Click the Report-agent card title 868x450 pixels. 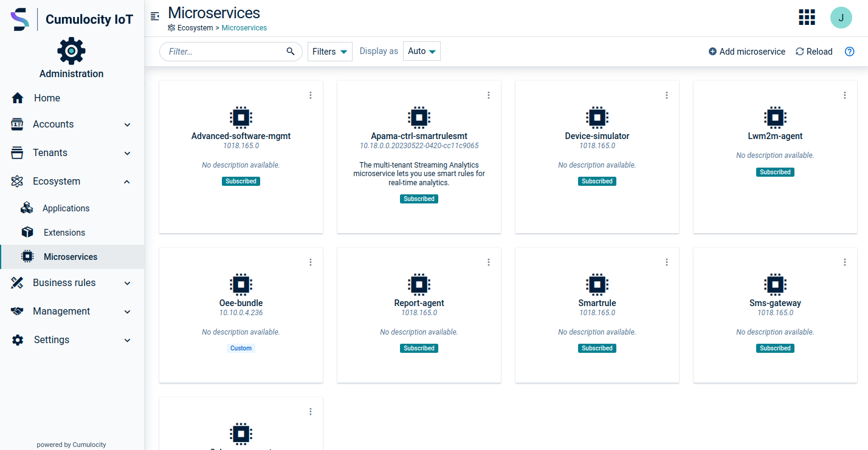point(419,303)
